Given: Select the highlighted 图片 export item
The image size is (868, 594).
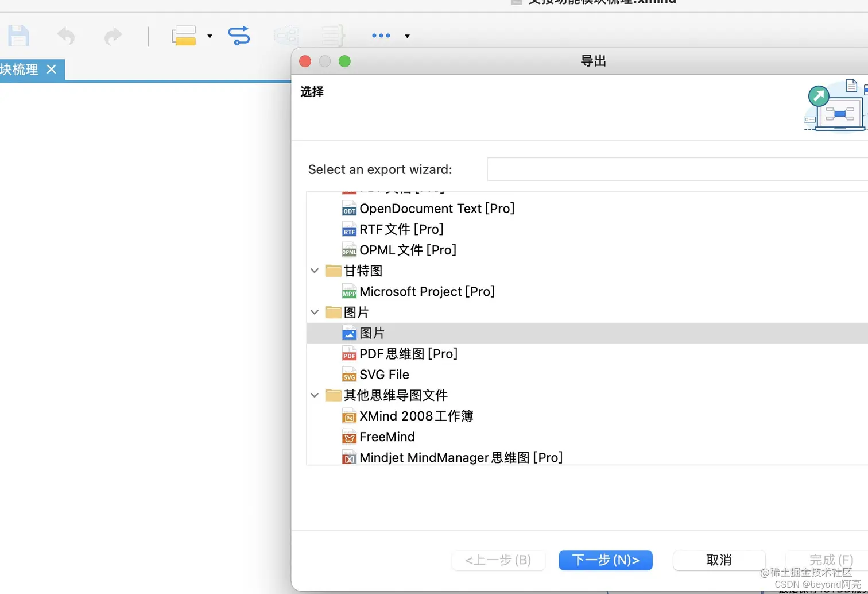Looking at the screenshot, I should pos(587,333).
